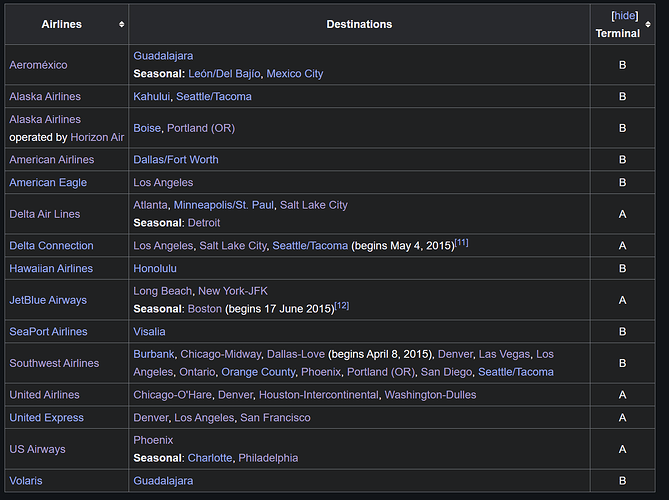Click the Visalia destination link
Viewport: 669px width, 500px height.
click(x=149, y=331)
